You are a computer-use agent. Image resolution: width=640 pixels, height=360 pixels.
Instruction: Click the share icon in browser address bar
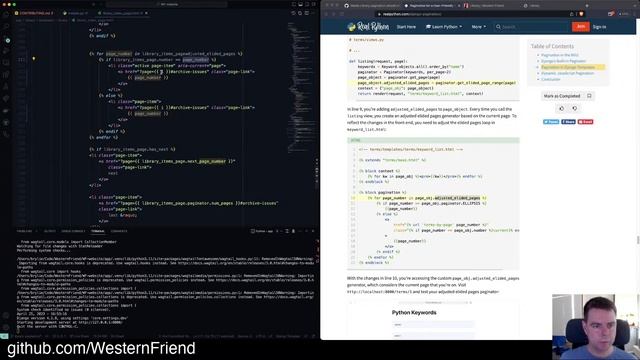pyautogui.click(x=572, y=14)
